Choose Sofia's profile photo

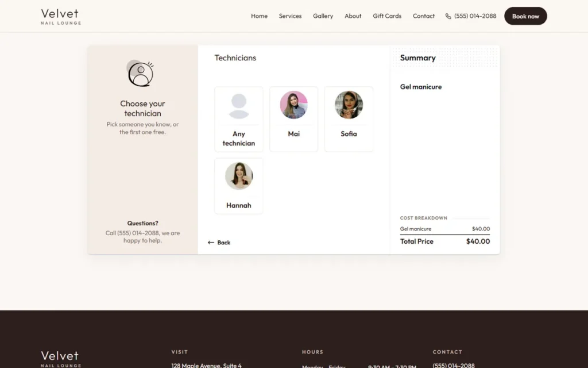pyautogui.click(x=349, y=105)
